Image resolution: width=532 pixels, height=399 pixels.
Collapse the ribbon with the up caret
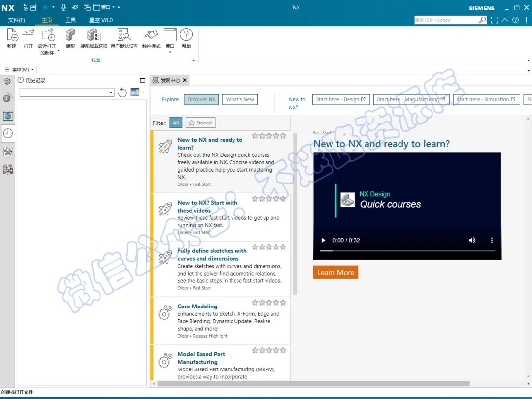(505, 20)
